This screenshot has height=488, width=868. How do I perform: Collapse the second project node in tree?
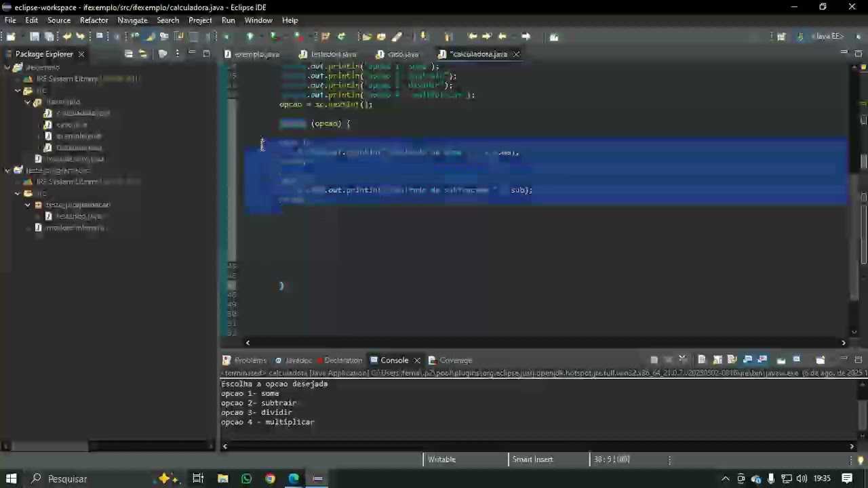[x=7, y=170]
